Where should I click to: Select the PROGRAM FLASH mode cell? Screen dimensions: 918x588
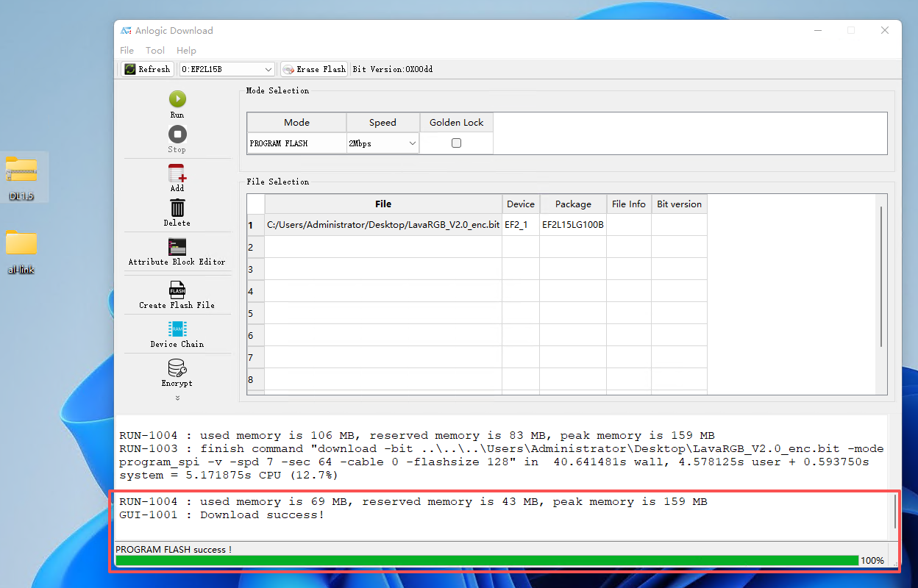click(x=296, y=143)
